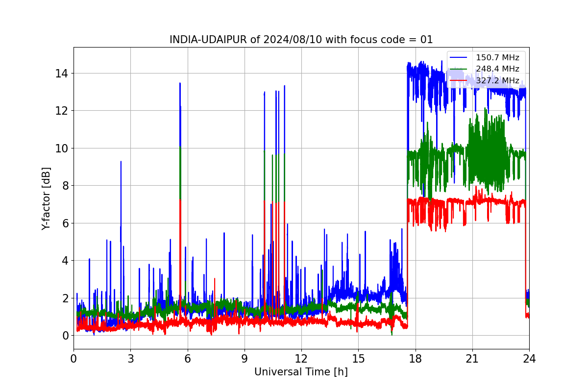
Task: Click the Y-factor [dB] axis label
Action: click(46, 198)
